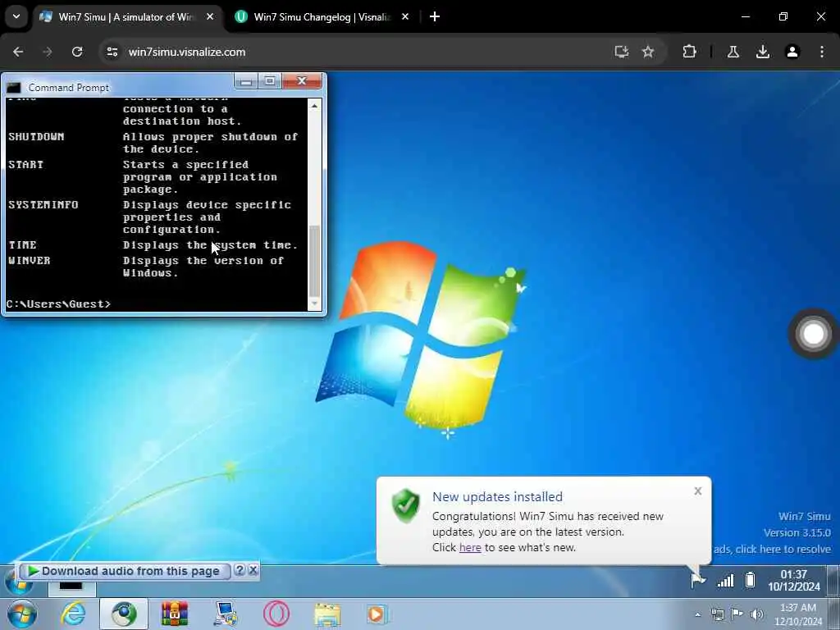Screen dimensions: 840x630
Task: Open WinRAR from host taskbar
Action: pyautogui.click(x=175, y=614)
